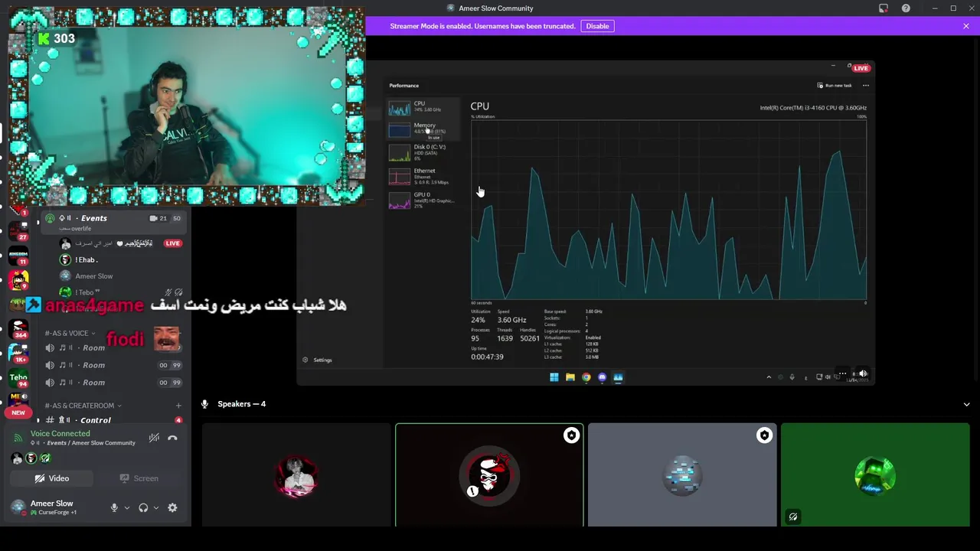Open the server icon with 1K+ badge
This screenshot has height=551, width=980.
point(18,353)
